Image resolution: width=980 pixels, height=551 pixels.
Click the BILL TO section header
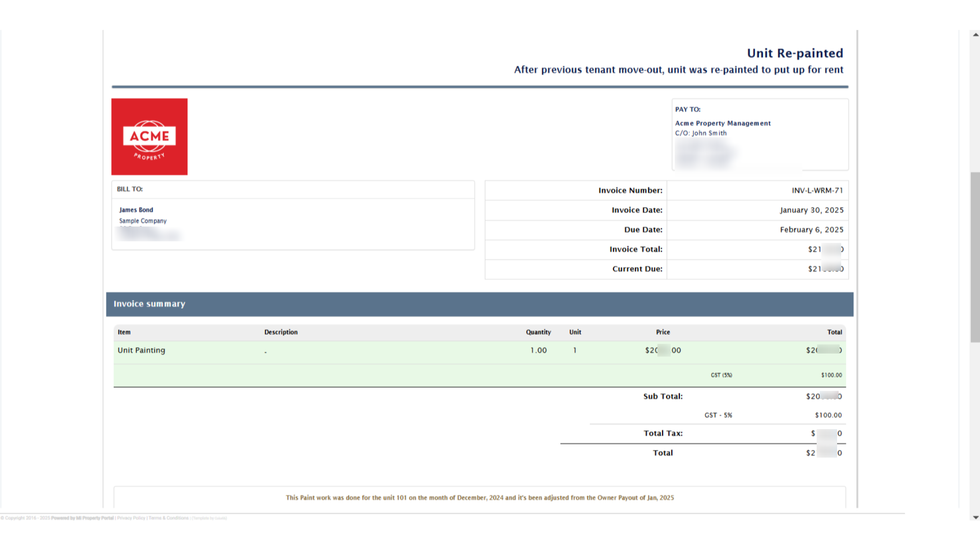(130, 189)
